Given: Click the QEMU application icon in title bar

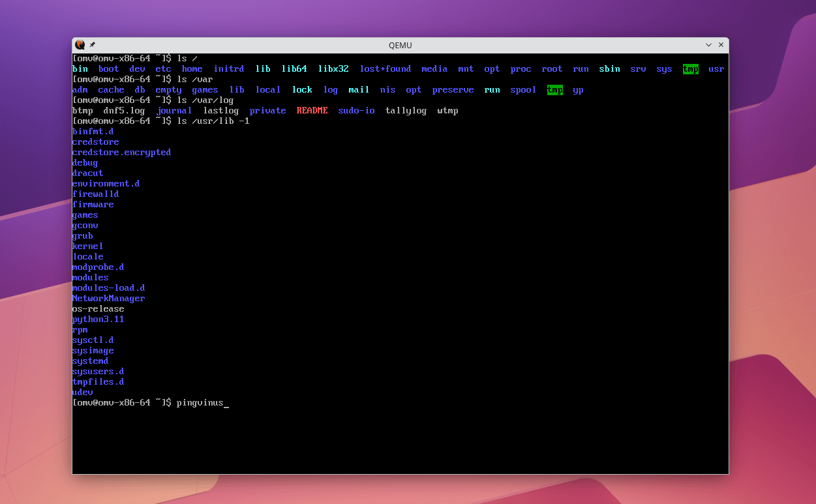Looking at the screenshot, I should click(x=80, y=45).
